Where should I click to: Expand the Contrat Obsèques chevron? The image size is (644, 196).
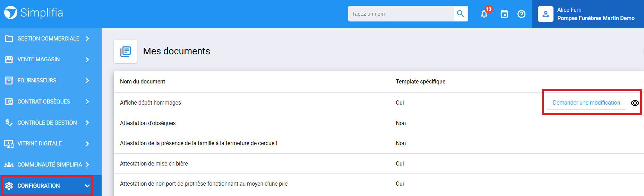pos(87,102)
